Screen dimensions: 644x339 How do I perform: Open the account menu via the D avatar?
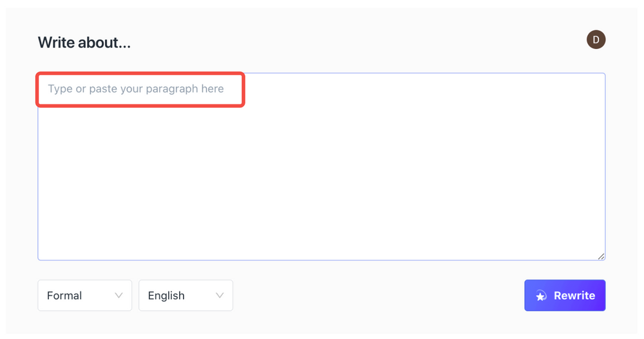596,40
